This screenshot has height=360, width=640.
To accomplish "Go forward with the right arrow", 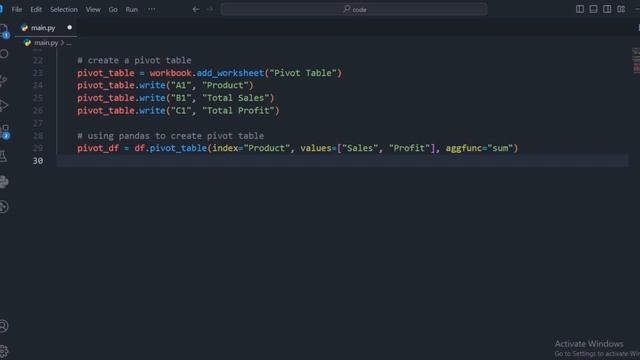I will (209, 9).
